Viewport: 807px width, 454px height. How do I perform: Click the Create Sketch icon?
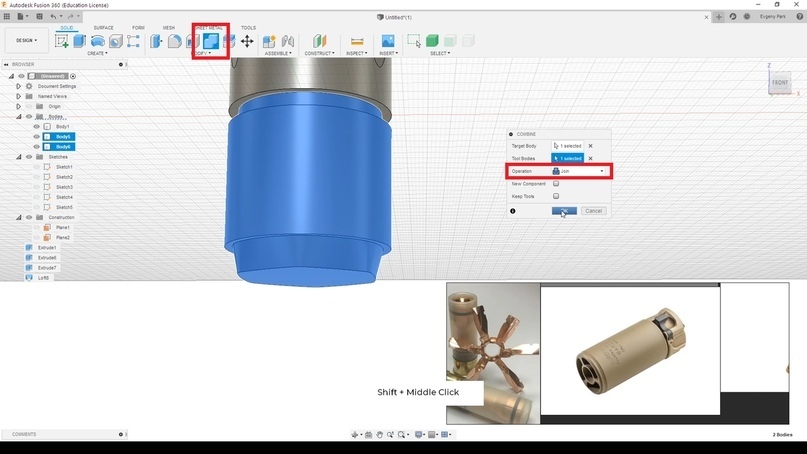tap(62, 41)
